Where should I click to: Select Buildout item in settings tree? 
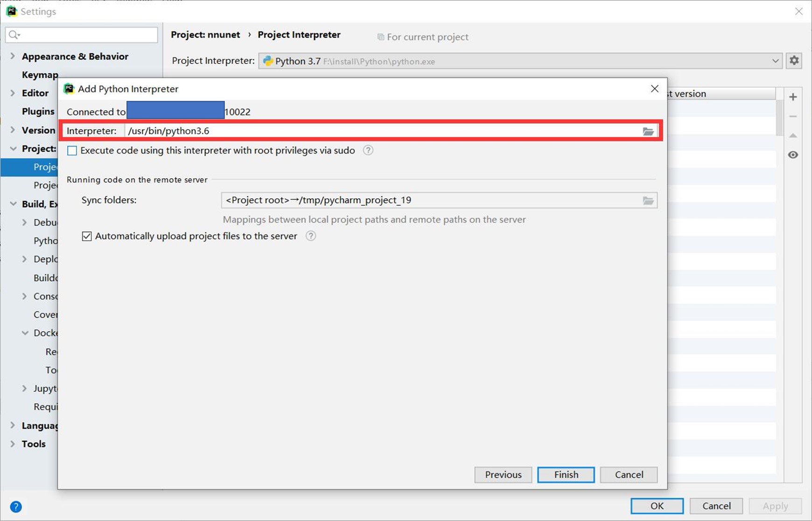45,278
